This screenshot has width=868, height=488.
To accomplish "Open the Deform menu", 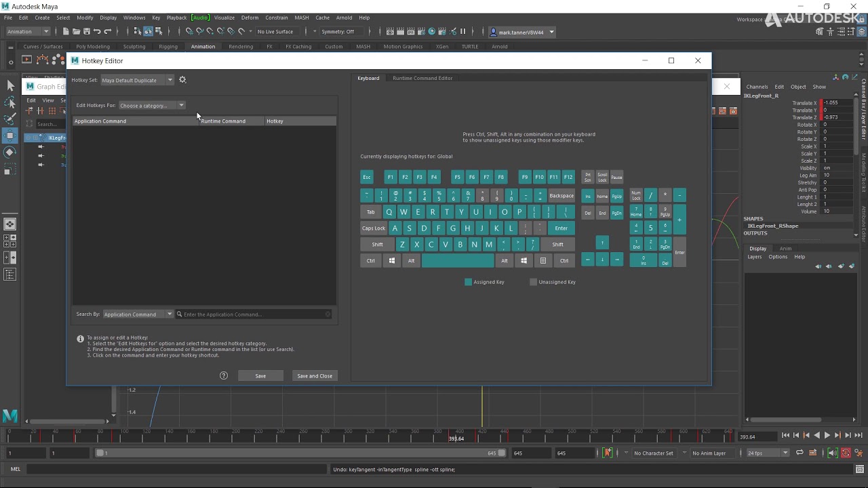I will click(x=250, y=18).
